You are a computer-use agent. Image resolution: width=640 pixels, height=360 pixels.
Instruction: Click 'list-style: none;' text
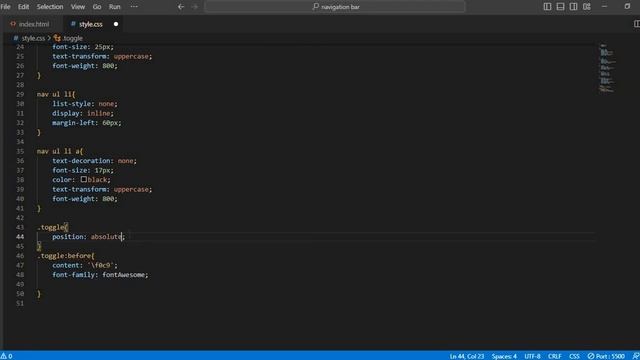click(84, 104)
